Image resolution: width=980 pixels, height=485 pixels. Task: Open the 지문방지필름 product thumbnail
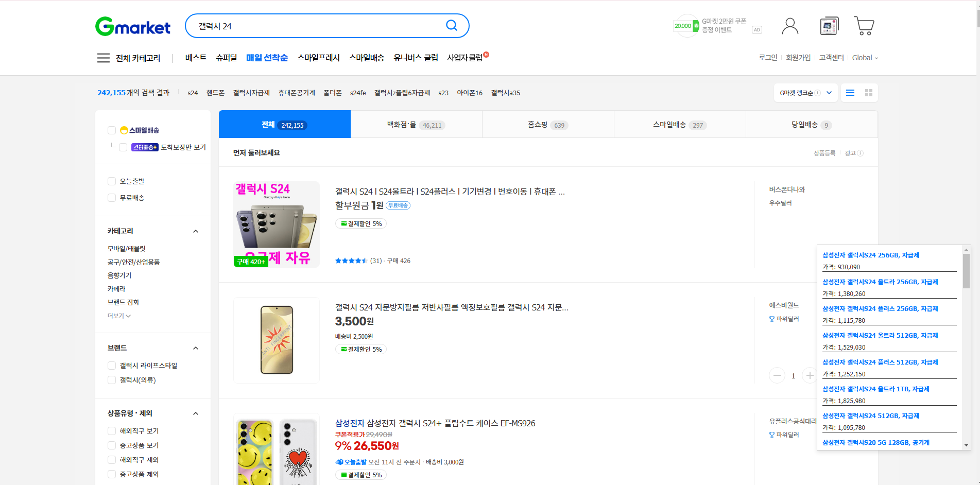pos(277,340)
